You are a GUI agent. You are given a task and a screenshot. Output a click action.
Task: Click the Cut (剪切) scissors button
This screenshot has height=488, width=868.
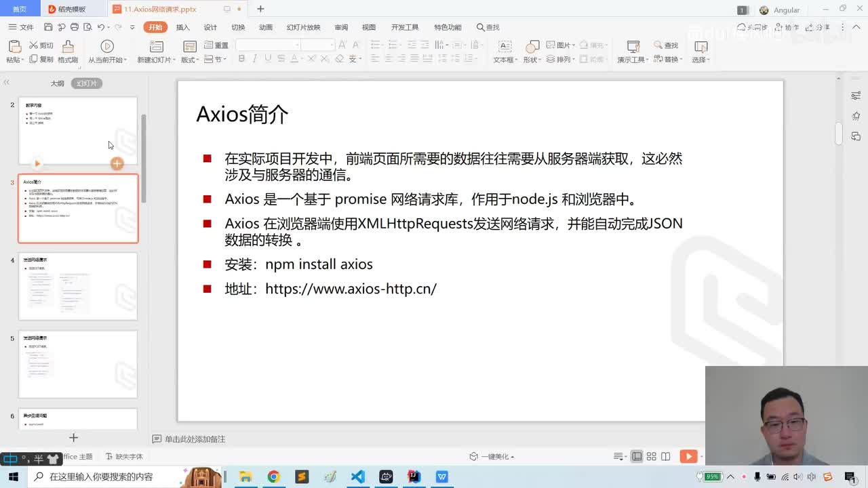point(41,45)
